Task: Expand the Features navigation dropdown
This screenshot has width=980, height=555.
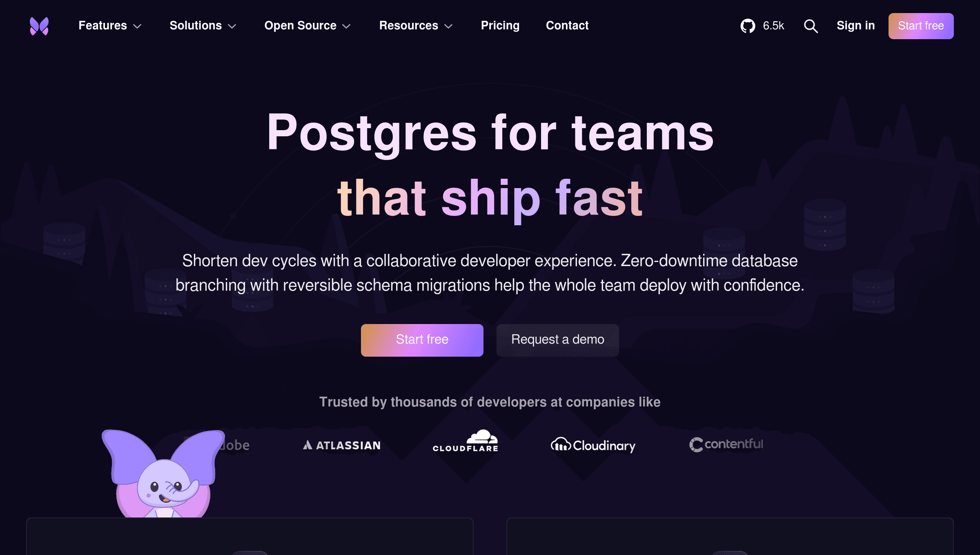Action: 110,26
